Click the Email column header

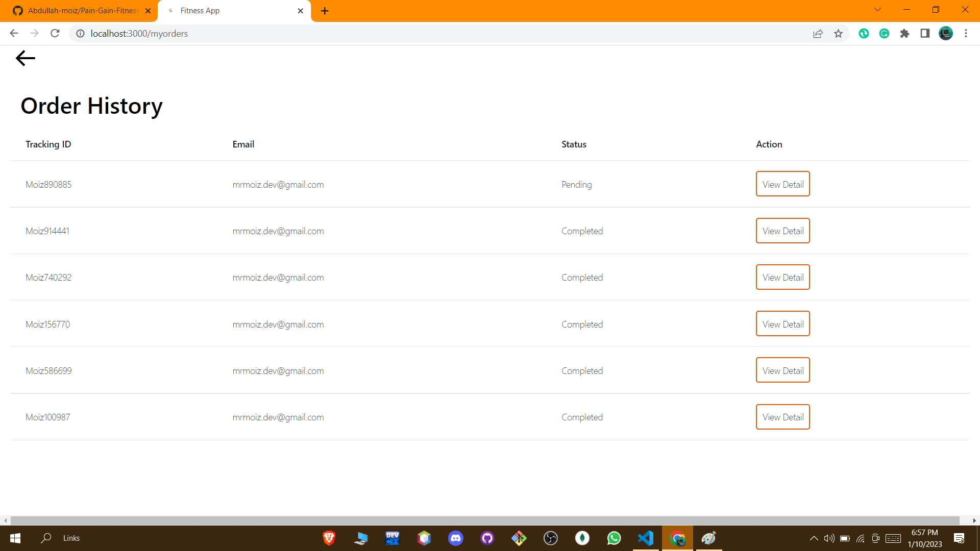tap(243, 144)
